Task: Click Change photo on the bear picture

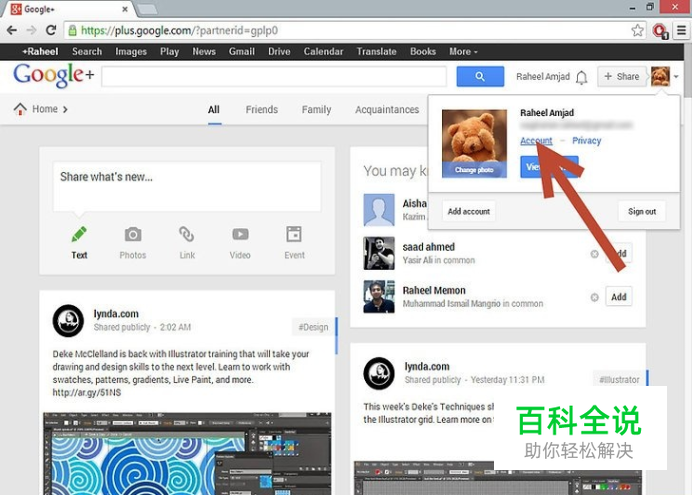Action: (474, 170)
